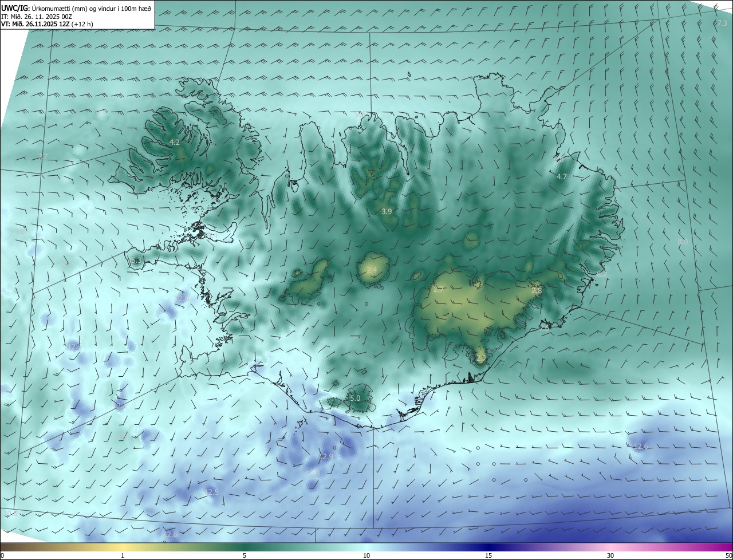Click the 8.0 value east of Iceland

683,242
